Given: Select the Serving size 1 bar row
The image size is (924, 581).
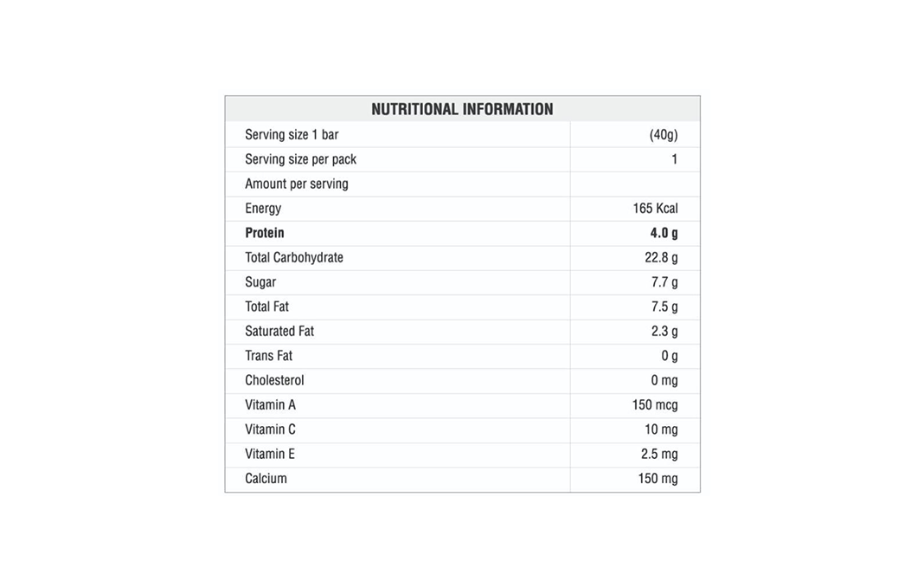Looking at the screenshot, I should point(462,134).
